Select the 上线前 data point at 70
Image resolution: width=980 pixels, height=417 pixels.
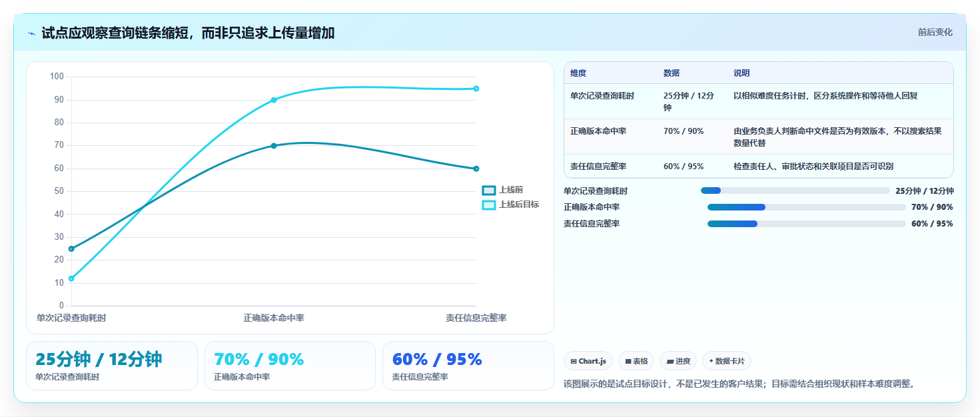274,145
